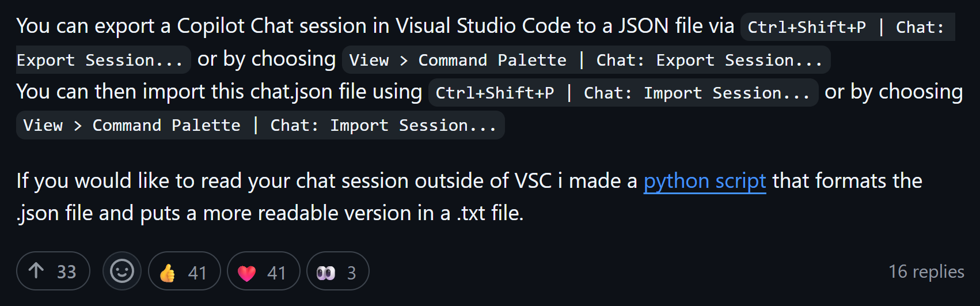The height and width of the screenshot is (306, 980).
Task: Click the 'View > Command Palette | Chat: Import Session...' code
Action: [x=260, y=125]
